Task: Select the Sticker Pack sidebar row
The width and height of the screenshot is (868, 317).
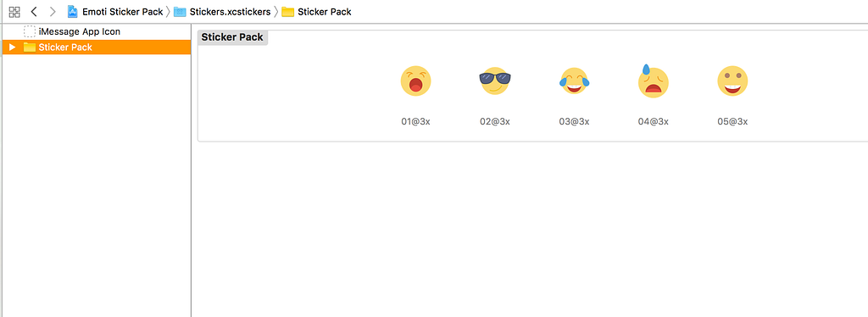Action: point(97,47)
